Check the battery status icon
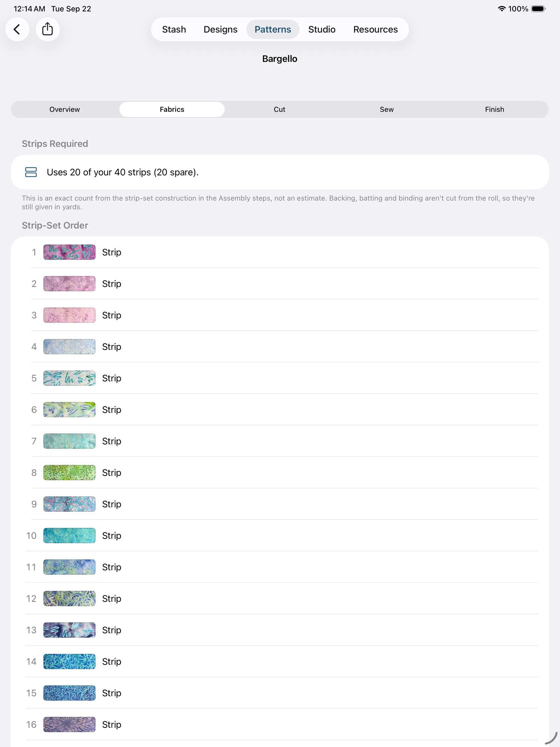 tap(538, 9)
